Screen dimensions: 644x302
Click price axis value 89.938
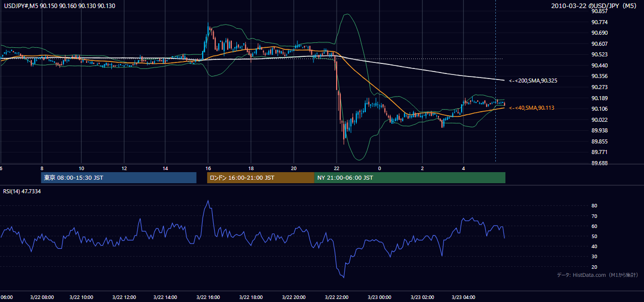pyautogui.click(x=599, y=130)
